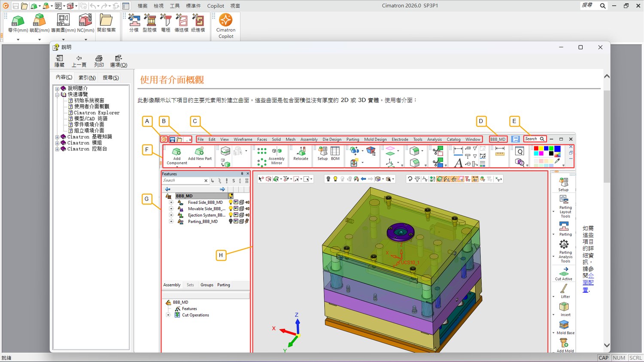Switch to the 索引(N) tab in help
Viewport: 644px width, 362px height.
[x=87, y=78]
